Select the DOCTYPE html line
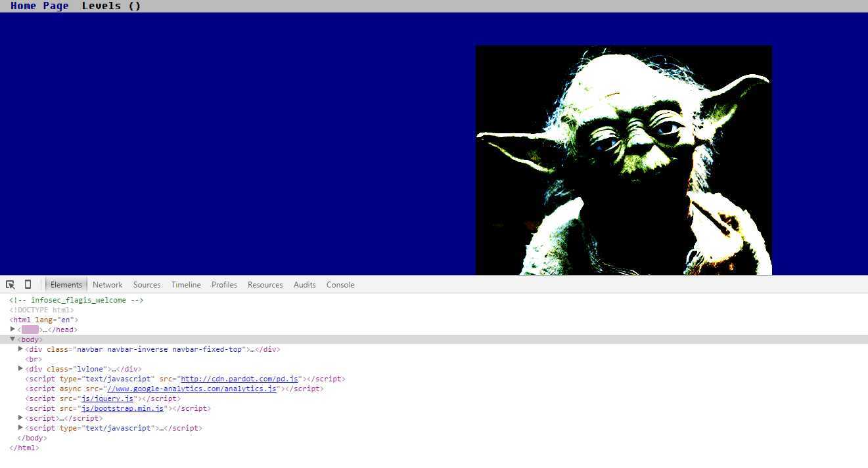Screen dimensions: 868x468 (41, 310)
